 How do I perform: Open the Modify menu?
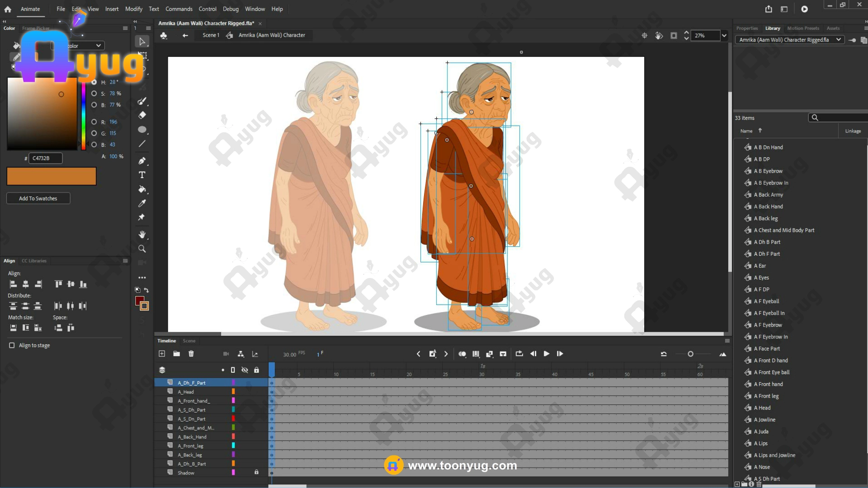coord(133,9)
